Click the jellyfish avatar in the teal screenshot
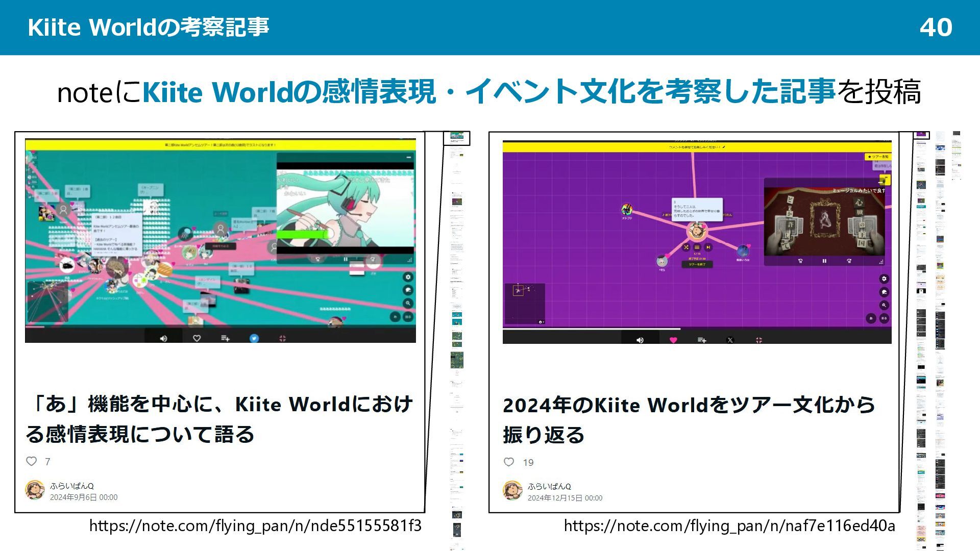Image resolution: width=980 pixels, height=551 pixels. coord(186,234)
